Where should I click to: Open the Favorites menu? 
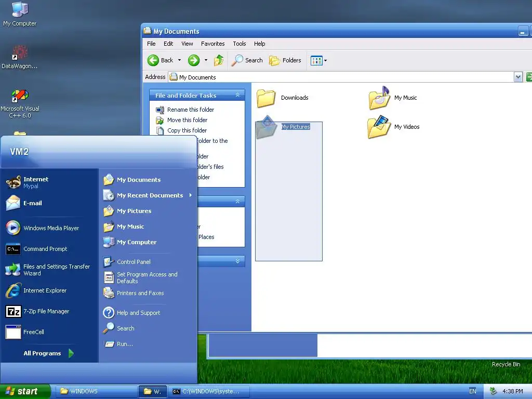point(212,44)
